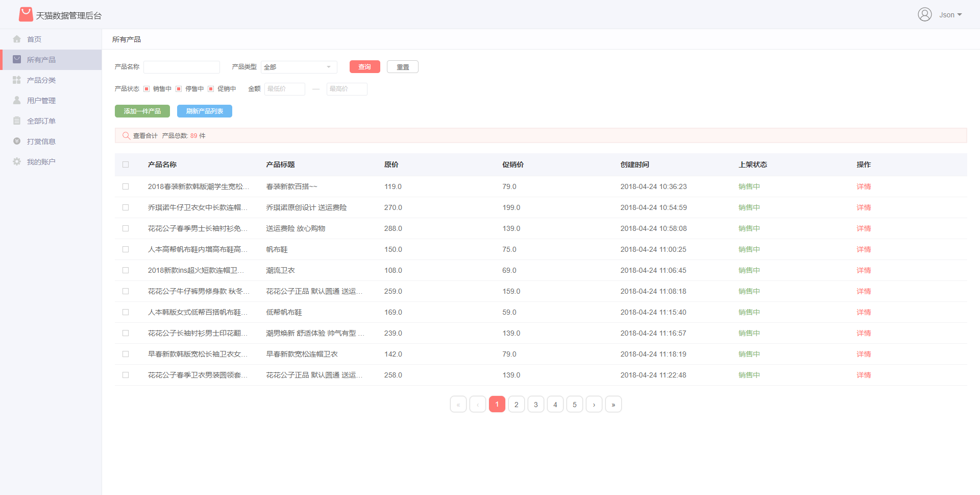The image size is (980, 495).
Task: Jump to last page double-arrow
Action: (x=614, y=404)
